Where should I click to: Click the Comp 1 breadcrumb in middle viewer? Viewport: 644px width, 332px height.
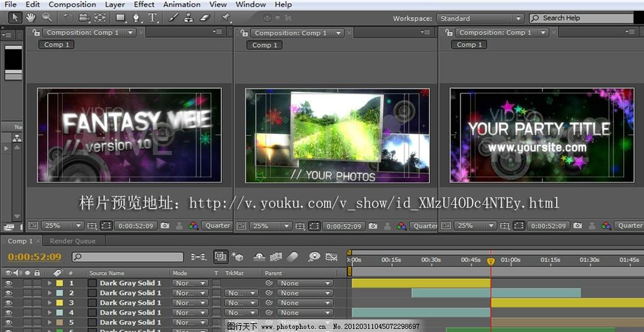(x=265, y=45)
